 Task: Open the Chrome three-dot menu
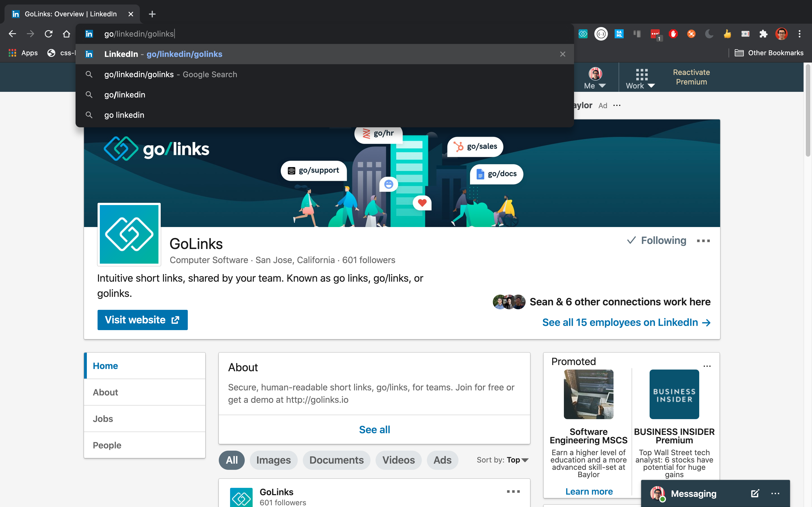pyautogui.click(x=799, y=34)
